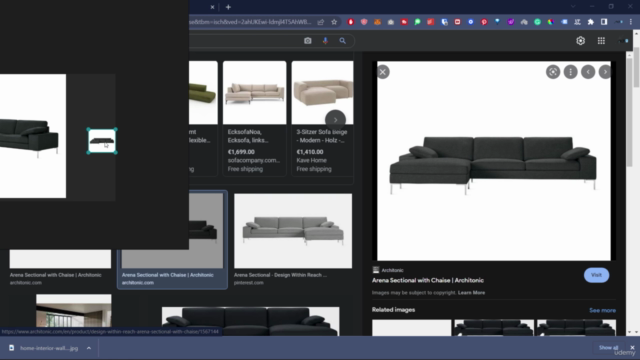This screenshot has height=360, width=640.
Task: Open the Pinterest extension icon
Action: (484, 22)
